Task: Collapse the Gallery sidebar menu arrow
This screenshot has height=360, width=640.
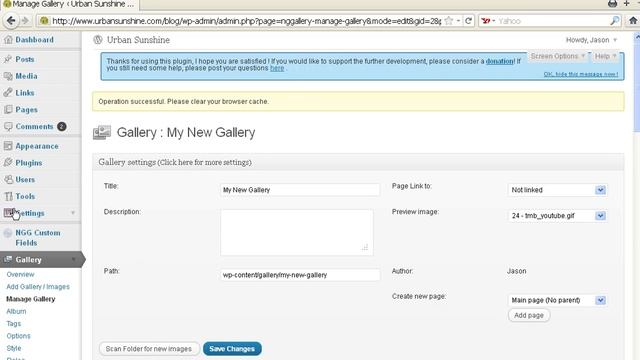Action: point(73,260)
